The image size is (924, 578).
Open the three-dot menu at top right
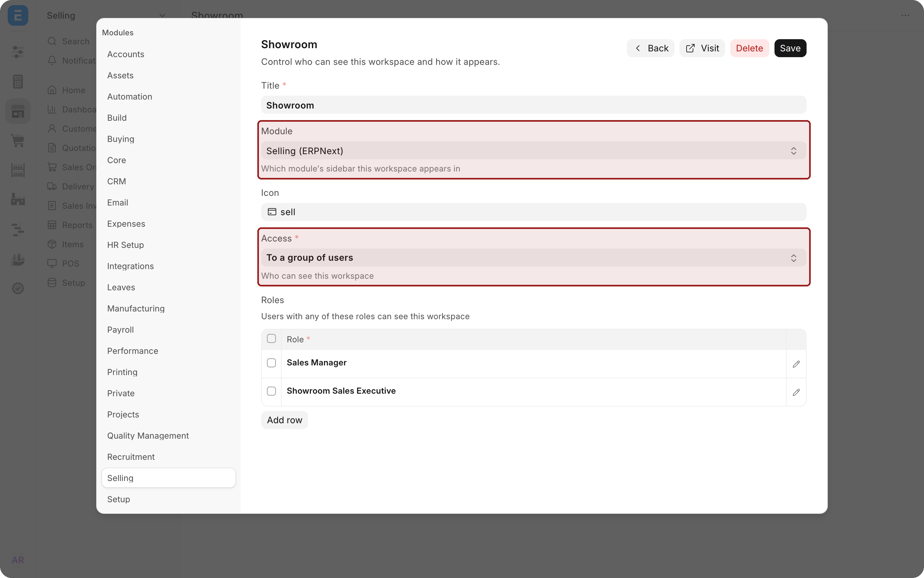coord(905,15)
